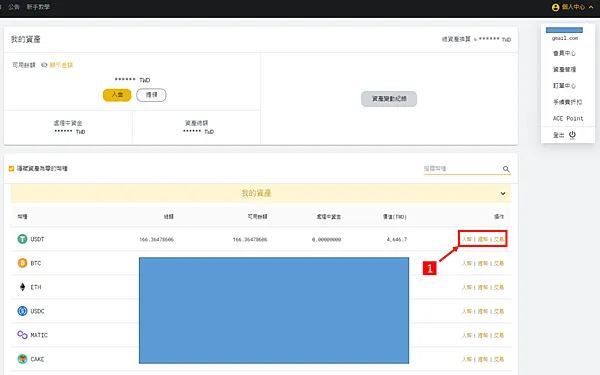Viewport: 600px width, 375px height.
Task: Click 提幣 in the ETH row
Action: [483, 287]
